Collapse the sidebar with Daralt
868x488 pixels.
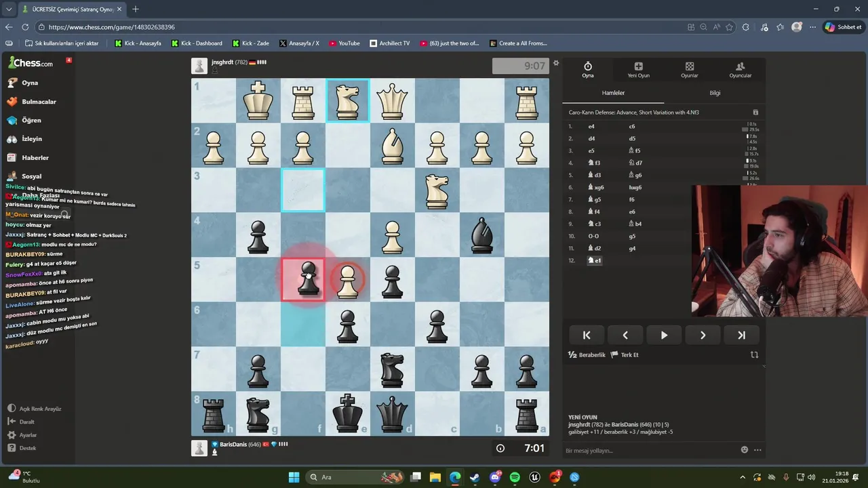pos(22,422)
